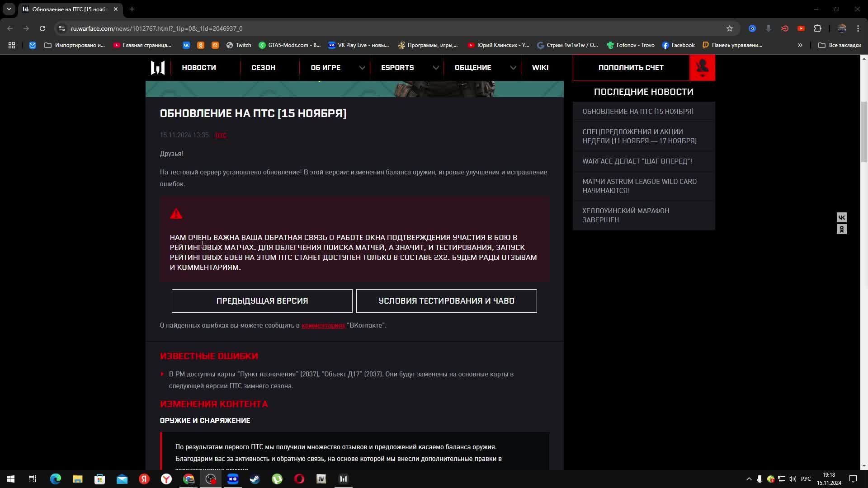Click the VK share icon
This screenshot has width=868, height=488.
click(x=841, y=217)
